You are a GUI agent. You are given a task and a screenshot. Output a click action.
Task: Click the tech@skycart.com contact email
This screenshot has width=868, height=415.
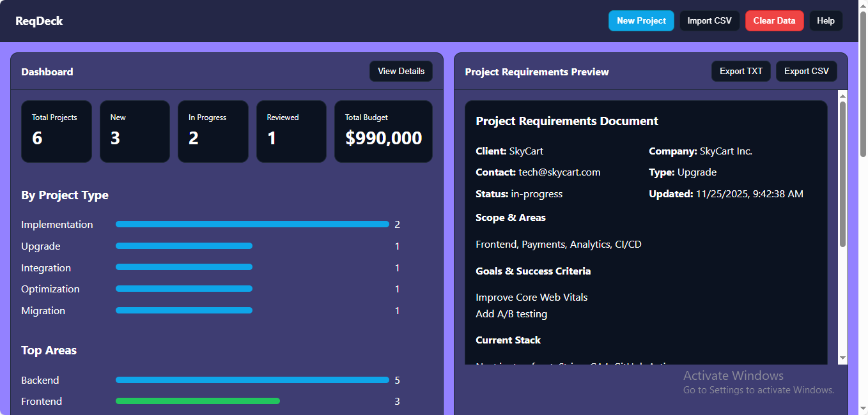click(x=559, y=172)
